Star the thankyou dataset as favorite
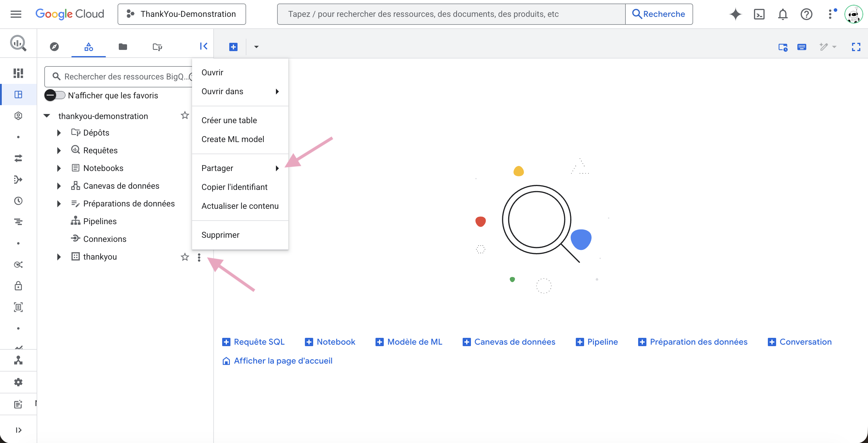Viewport: 868px width, 443px height. point(185,257)
